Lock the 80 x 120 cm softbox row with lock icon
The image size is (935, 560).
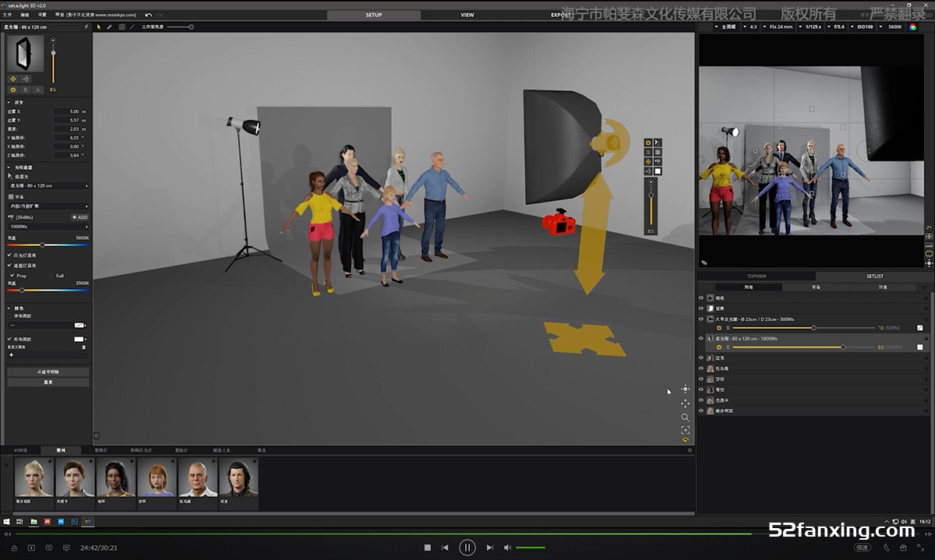point(926,339)
